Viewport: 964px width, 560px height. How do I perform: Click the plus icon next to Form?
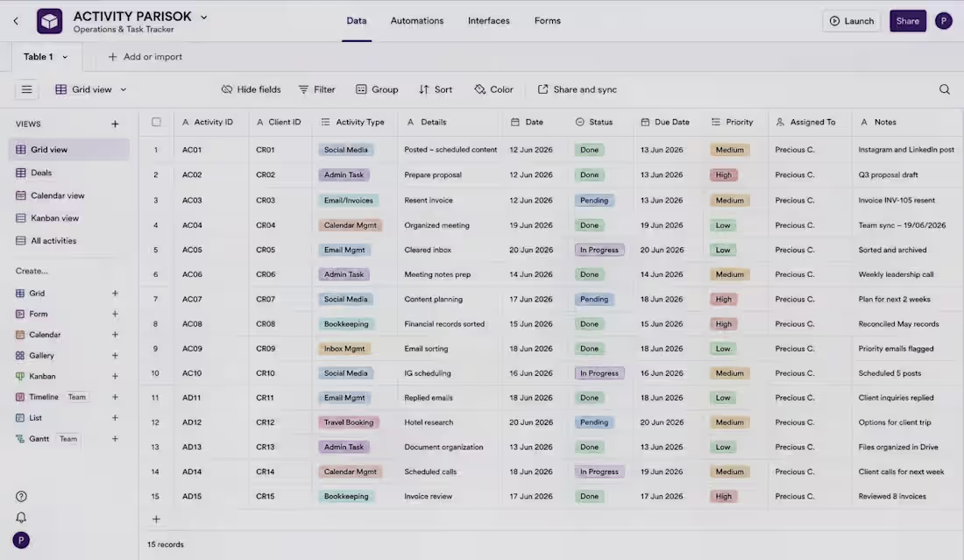(115, 314)
